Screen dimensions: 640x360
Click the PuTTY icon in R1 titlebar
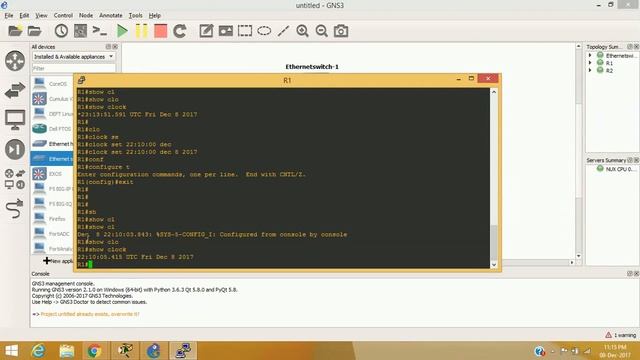click(81, 80)
